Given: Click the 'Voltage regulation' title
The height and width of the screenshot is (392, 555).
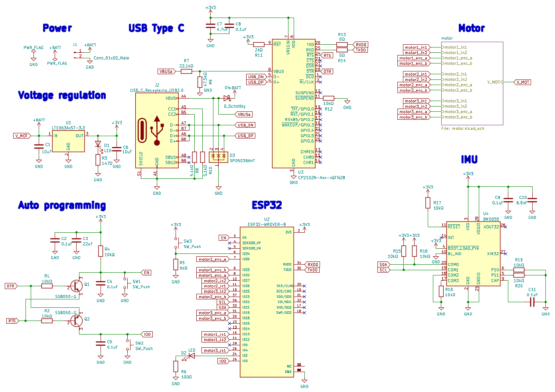Looking at the screenshot, I should coord(62,95).
